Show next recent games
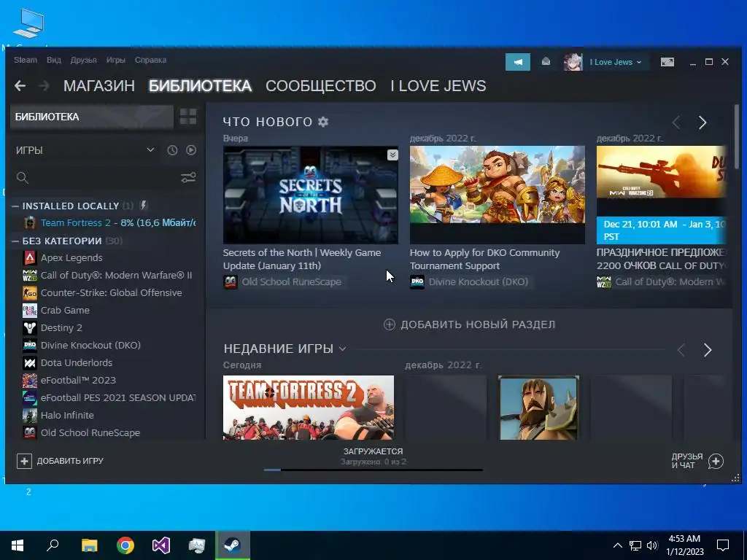747x560 pixels. click(708, 350)
